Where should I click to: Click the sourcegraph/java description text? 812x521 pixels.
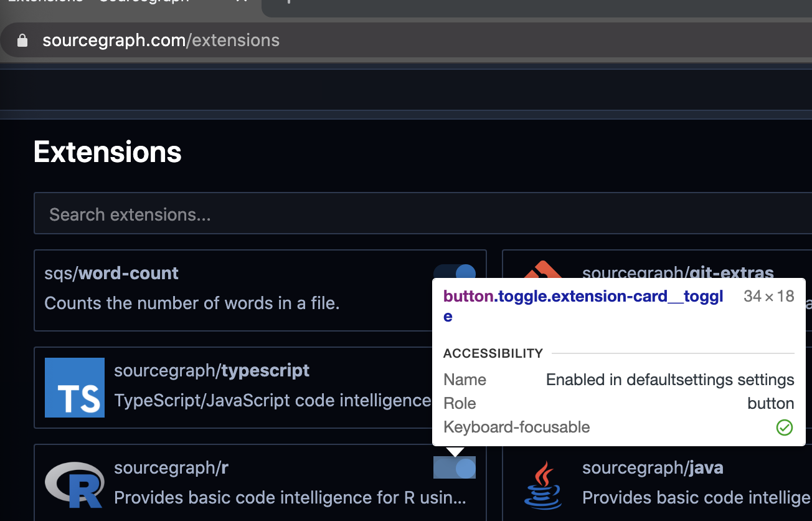click(697, 497)
